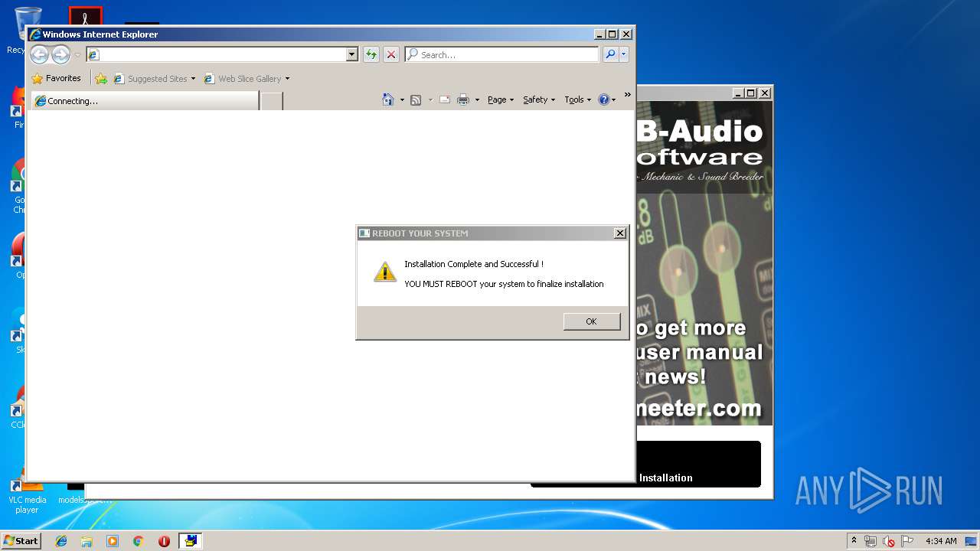This screenshot has height=551, width=980.
Task: Show more command bar items chevron
Action: click(627, 95)
